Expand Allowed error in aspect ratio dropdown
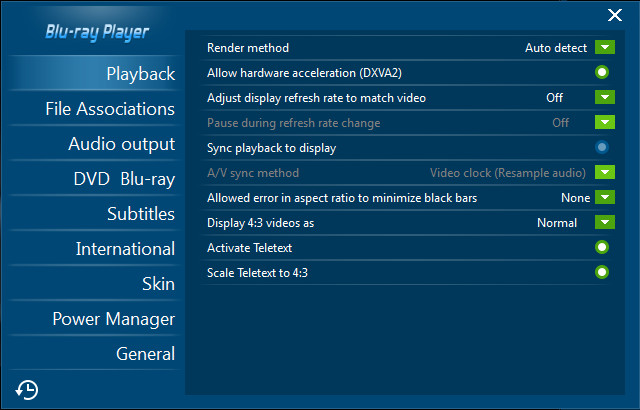This screenshot has width=640, height=410. (x=604, y=197)
